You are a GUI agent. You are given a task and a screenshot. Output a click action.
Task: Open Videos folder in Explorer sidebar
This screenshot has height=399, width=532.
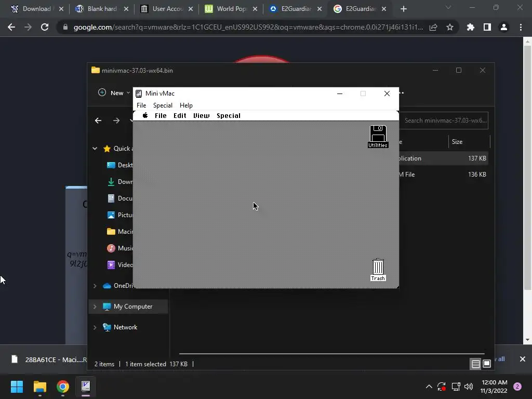click(x=119, y=264)
